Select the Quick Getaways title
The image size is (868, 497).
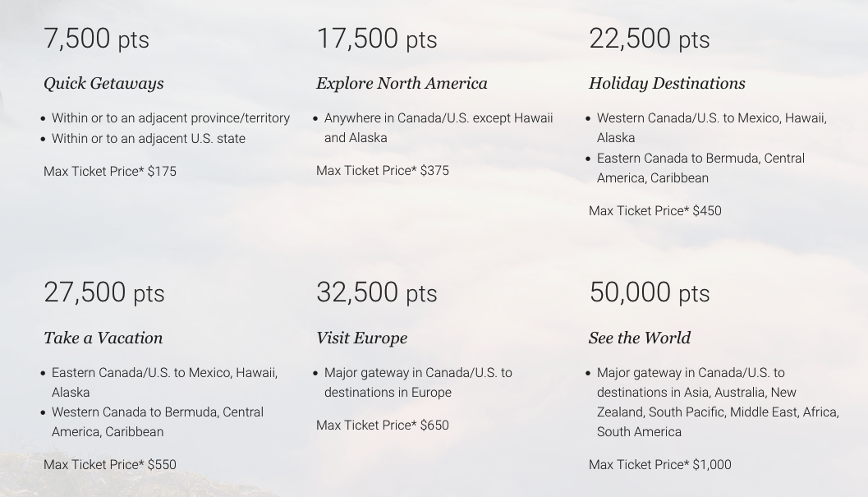point(103,83)
